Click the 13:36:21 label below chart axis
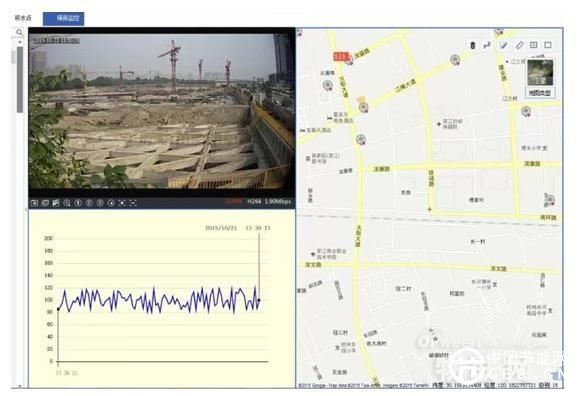This screenshot has height=396, width=588. (67, 373)
